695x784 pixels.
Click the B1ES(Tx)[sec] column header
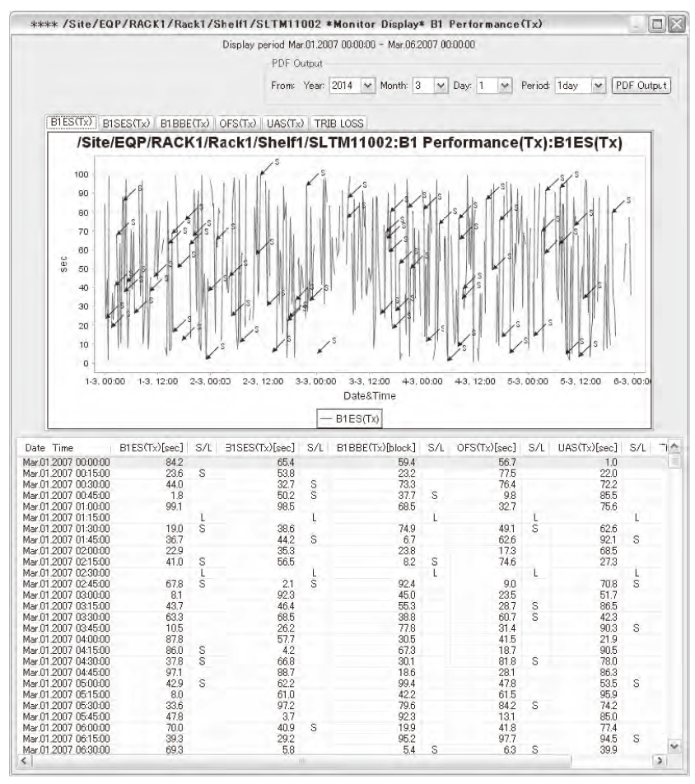(151, 448)
